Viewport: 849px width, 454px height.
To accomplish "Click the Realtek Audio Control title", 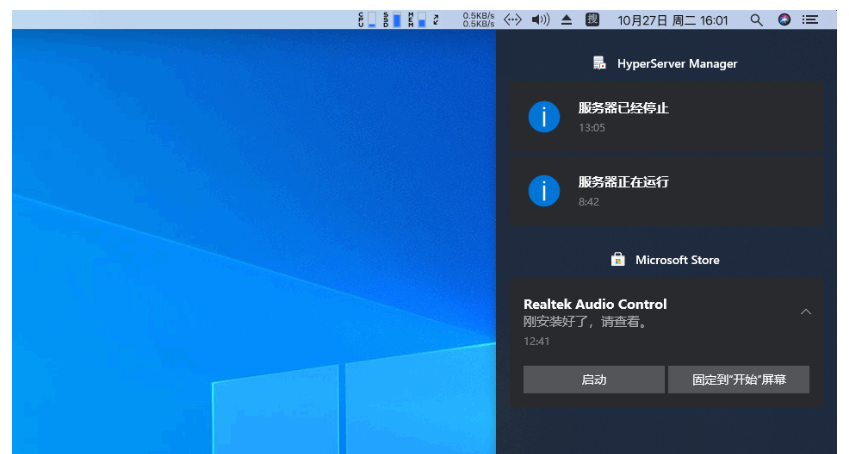I will pyautogui.click(x=595, y=304).
